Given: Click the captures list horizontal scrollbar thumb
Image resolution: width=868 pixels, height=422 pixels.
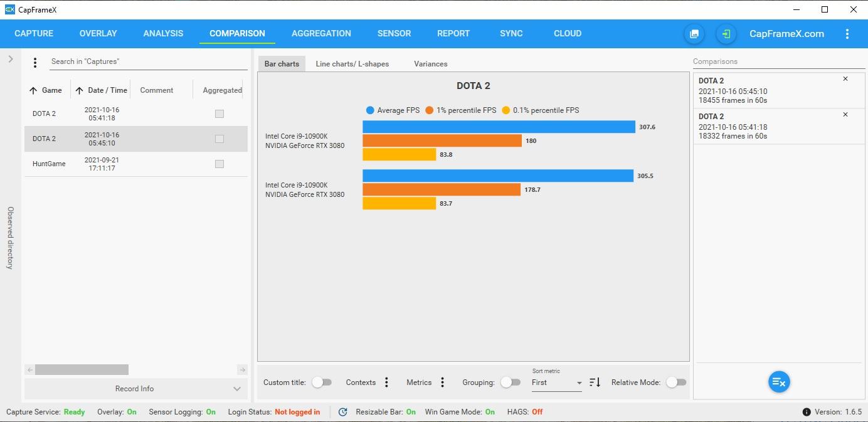Looking at the screenshot, I should 82,370.
